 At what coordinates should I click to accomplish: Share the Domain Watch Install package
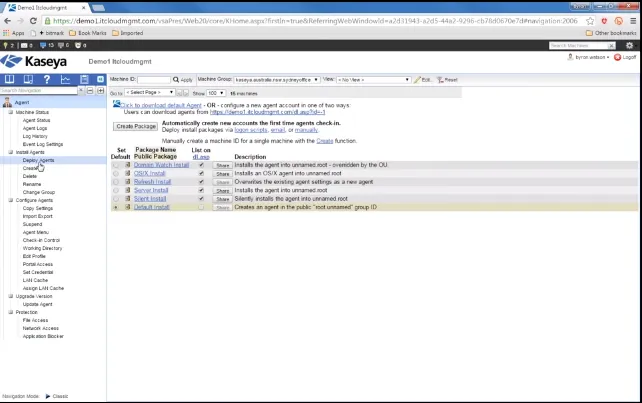[x=223, y=165]
